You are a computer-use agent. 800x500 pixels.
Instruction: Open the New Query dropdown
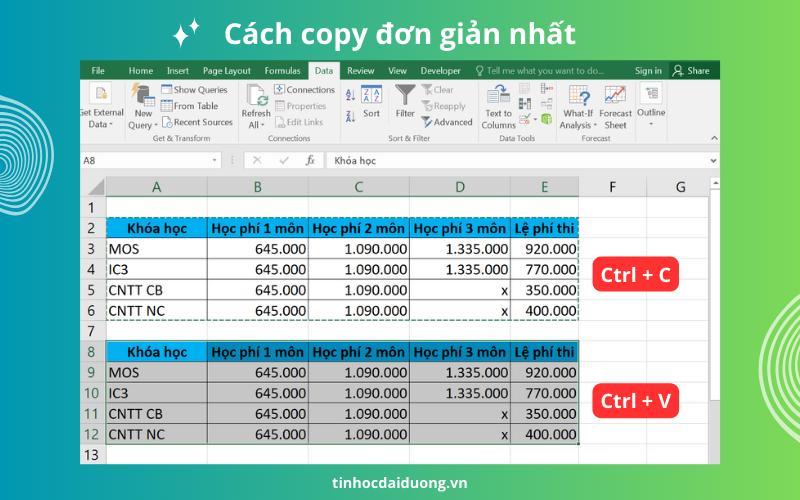tap(142, 106)
